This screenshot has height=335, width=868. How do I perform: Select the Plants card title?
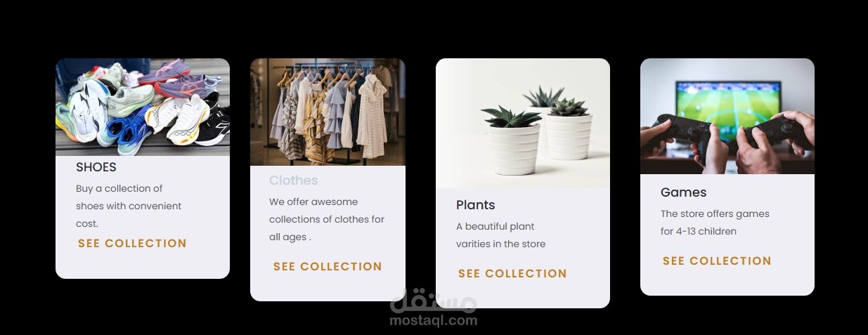click(476, 205)
